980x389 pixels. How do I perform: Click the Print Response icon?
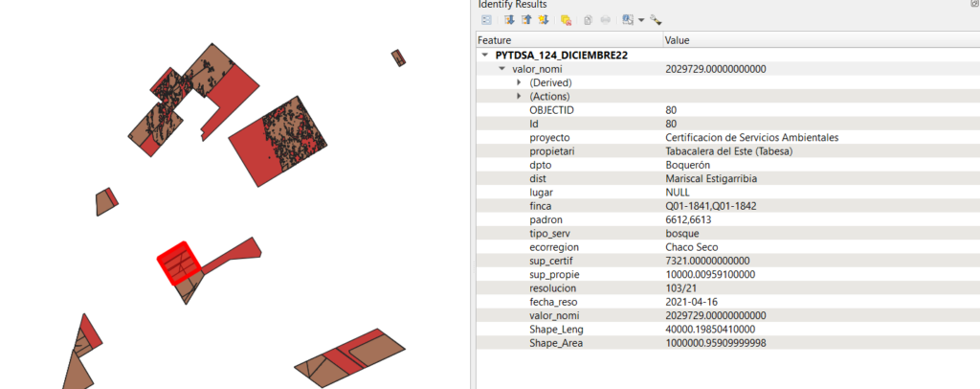[x=606, y=19]
